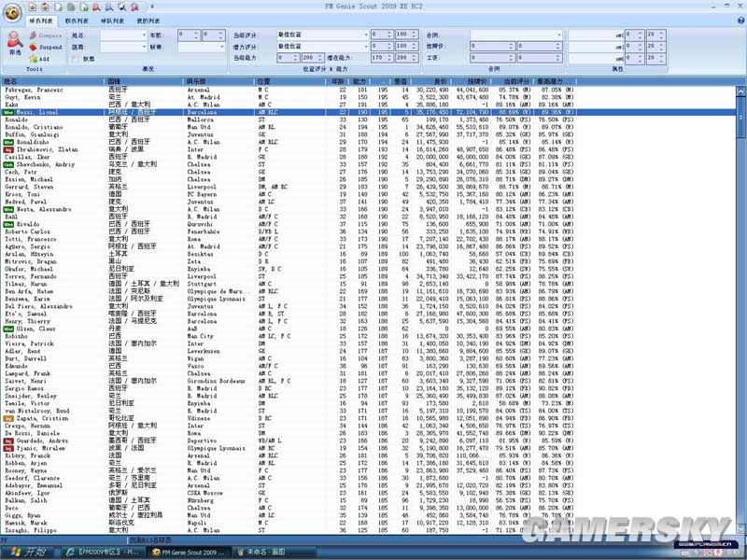The image size is (747, 560).
Task: Sort by the 当前评分 column header
Action: tap(512, 81)
